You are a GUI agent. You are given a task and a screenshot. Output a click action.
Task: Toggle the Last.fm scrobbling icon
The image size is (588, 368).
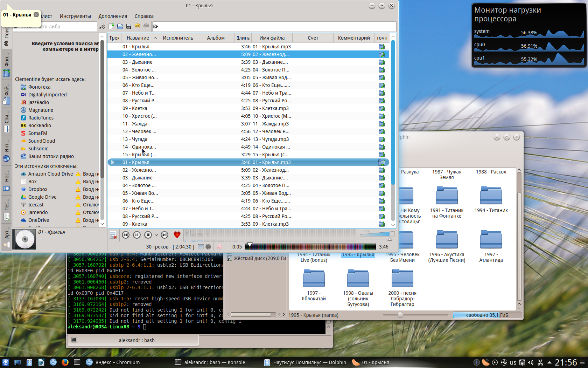[x=219, y=247]
